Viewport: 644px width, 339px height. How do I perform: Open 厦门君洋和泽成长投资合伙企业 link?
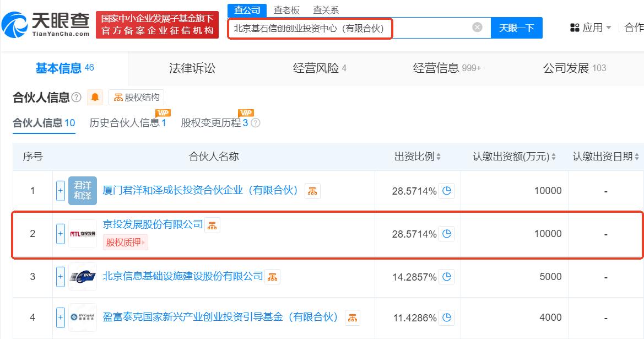point(200,190)
